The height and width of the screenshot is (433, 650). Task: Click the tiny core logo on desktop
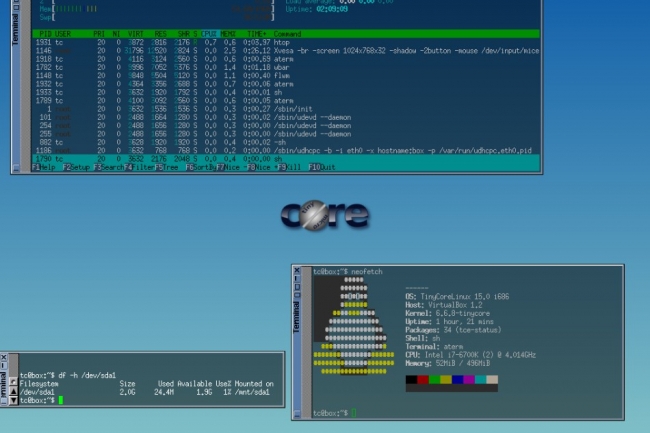point(325,215)
